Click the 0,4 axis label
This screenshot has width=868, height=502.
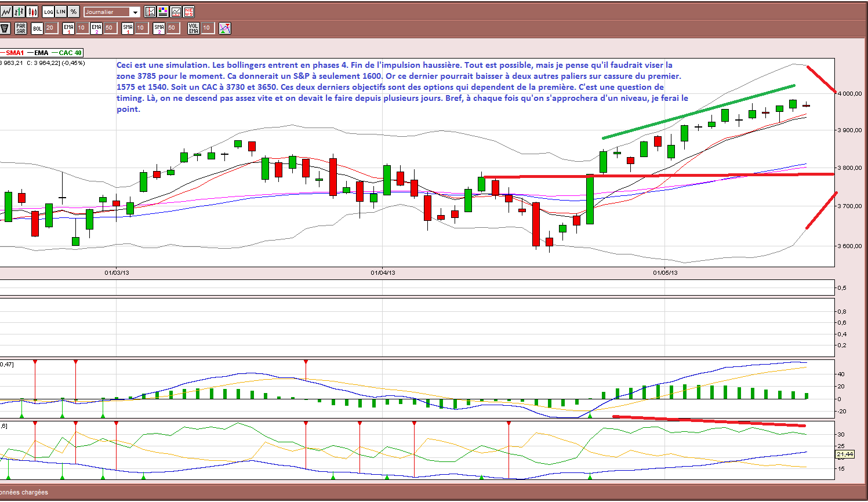pos(842,334)
